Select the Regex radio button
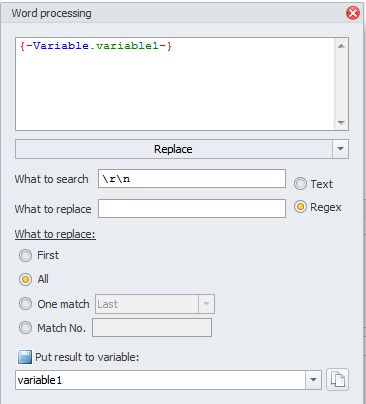 click(x=300, y=207)
